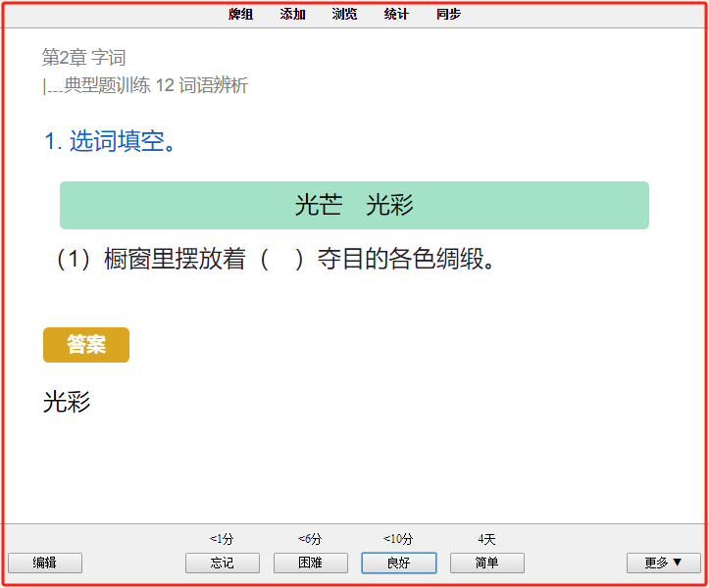Open the 浏览 browse menu
This screenshot has height=588, width=709.
point(344,14)
